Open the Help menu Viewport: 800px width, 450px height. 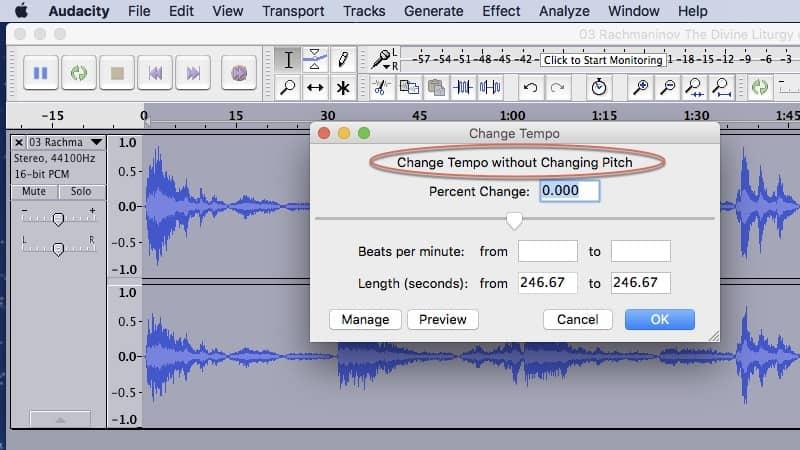pos(692,11)
